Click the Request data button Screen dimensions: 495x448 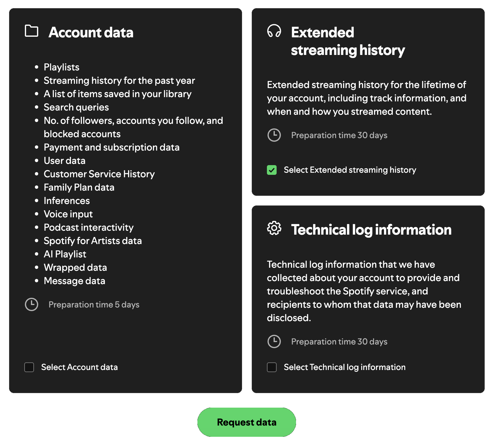247,422
